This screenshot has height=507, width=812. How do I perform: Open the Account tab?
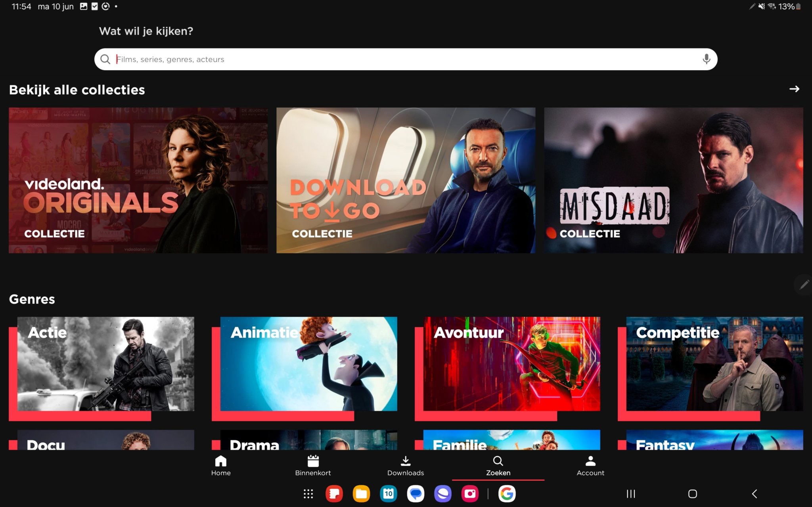tap(590, 466)
